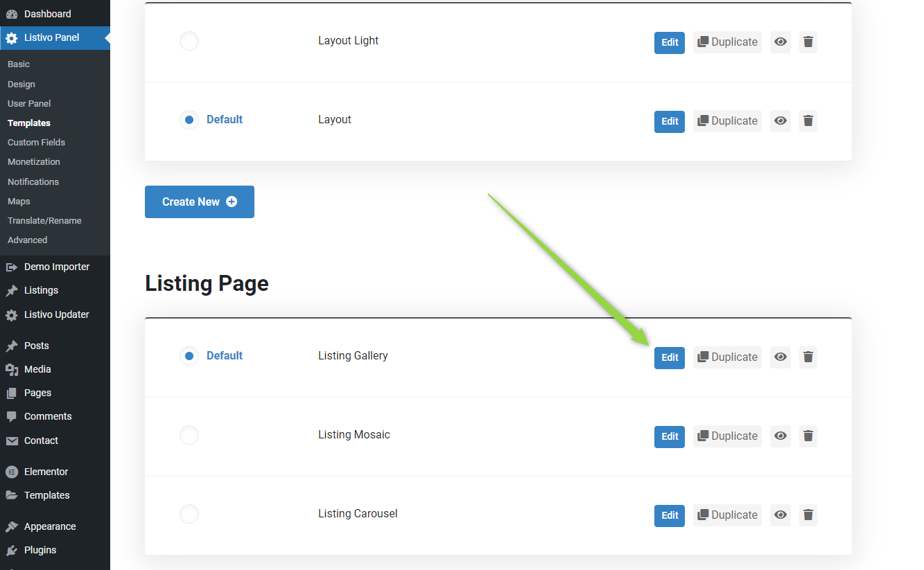Click the Contact envelope icon
This screenshot has width=924, height=570.
pyautogui.click(x=12, y=440)
